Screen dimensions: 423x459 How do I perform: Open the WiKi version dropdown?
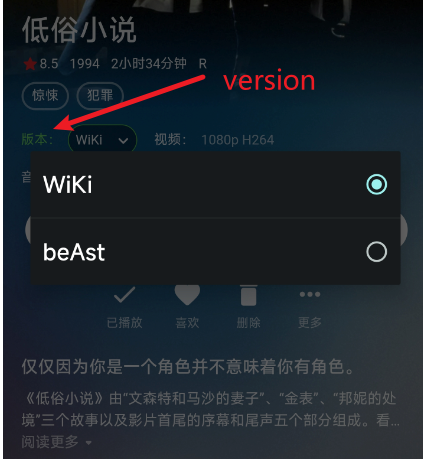point(102,140)
